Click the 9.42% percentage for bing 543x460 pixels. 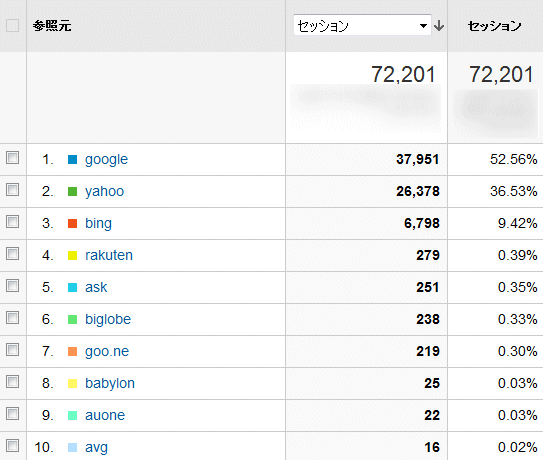tap(517, 223)
